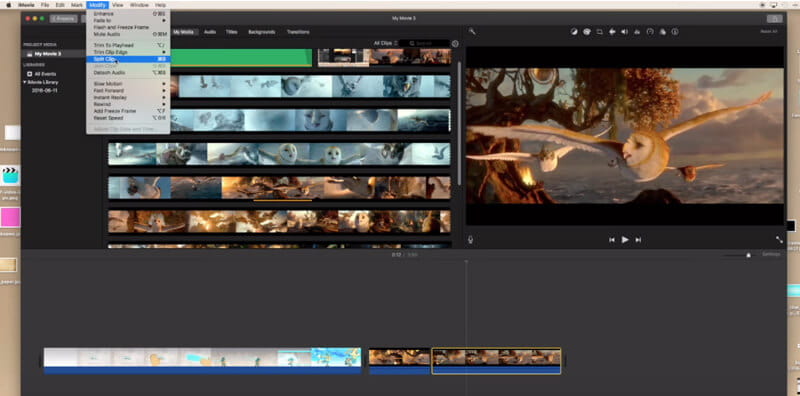Expand the Fast Forward submenu

[129, 90]
